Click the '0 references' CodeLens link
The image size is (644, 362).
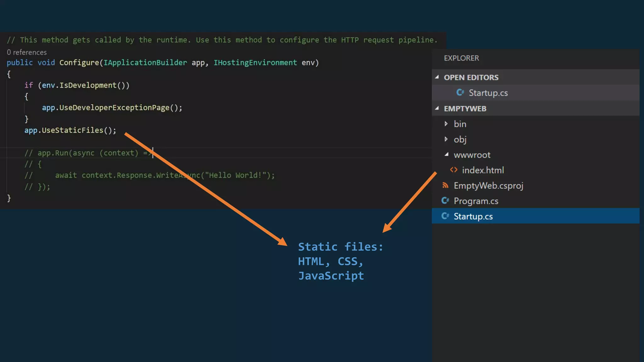pyautogui.click(x=27, y=52)
